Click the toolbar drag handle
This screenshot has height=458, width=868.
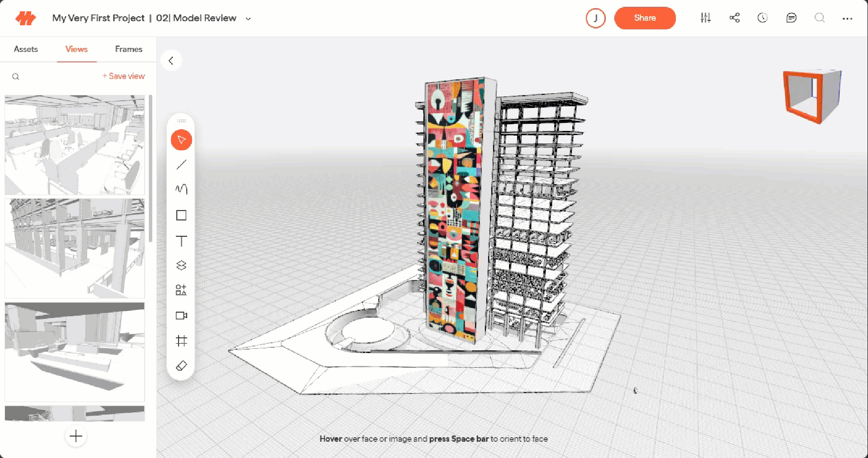pyautogui.click(x=181, y=121)
